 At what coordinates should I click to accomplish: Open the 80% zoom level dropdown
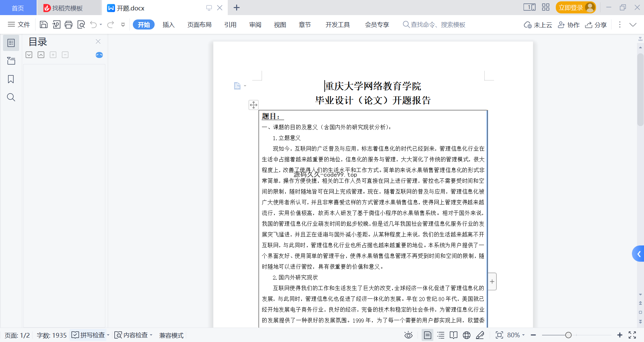(x=516, y=335)
